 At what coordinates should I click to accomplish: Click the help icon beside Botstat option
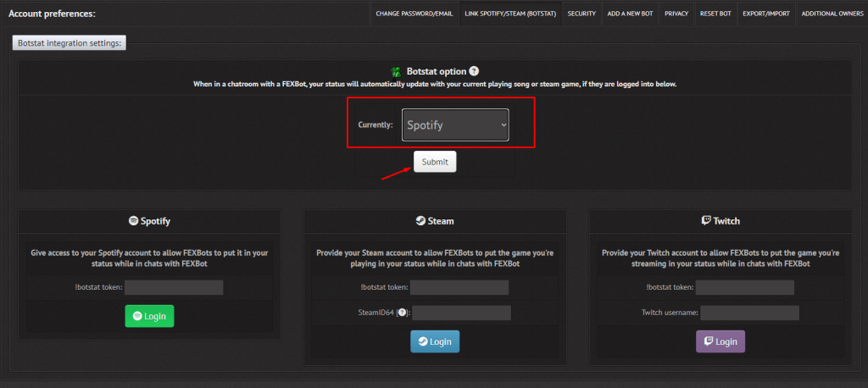coord(474,72)
